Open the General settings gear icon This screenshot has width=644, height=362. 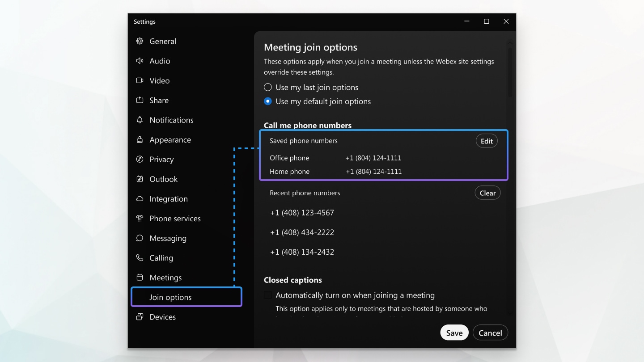140,41
